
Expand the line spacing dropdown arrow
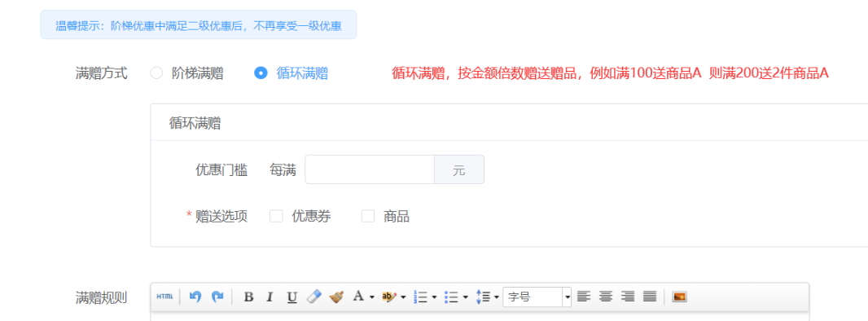tap(497, 297)
